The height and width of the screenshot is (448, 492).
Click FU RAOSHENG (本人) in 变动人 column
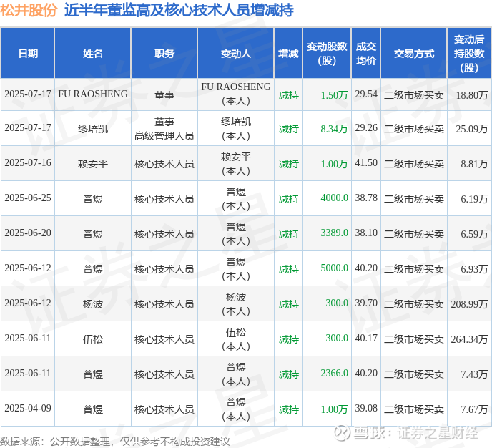(236, 94)
